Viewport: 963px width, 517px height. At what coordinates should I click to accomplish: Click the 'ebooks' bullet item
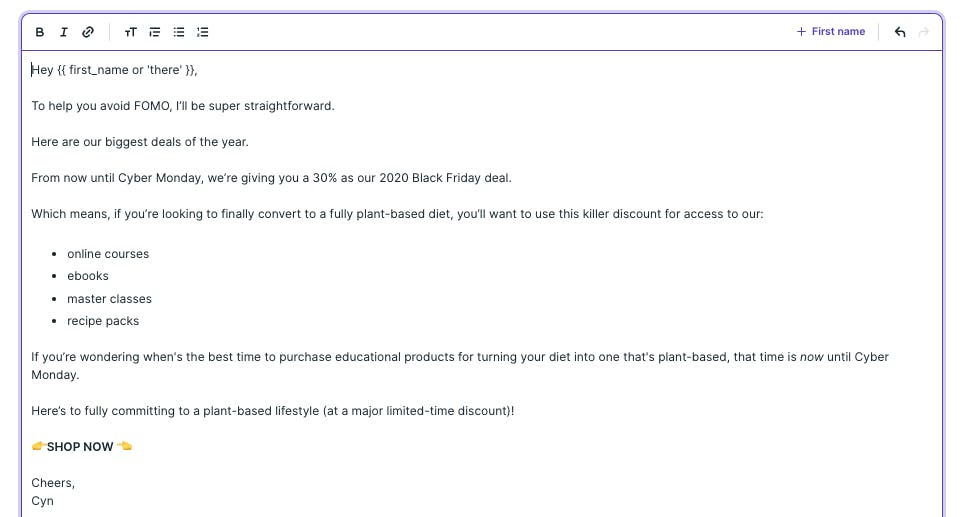pos(88,276)
